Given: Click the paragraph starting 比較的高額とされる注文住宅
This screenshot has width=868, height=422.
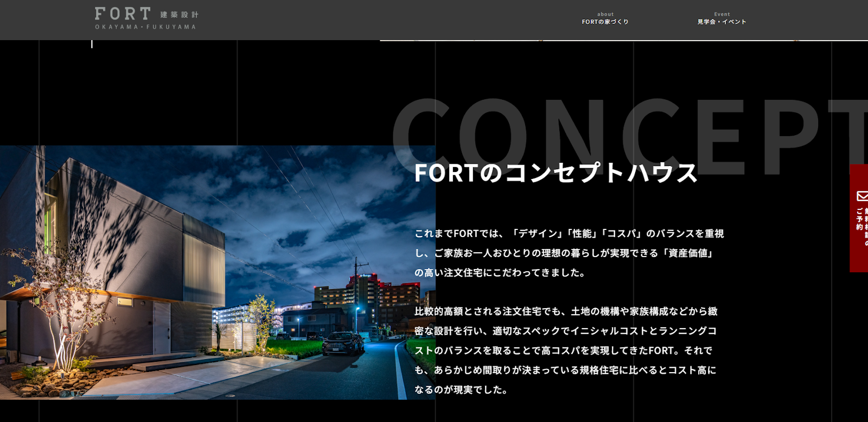Looking at the screenshot, I should click(x=566, y=350).
